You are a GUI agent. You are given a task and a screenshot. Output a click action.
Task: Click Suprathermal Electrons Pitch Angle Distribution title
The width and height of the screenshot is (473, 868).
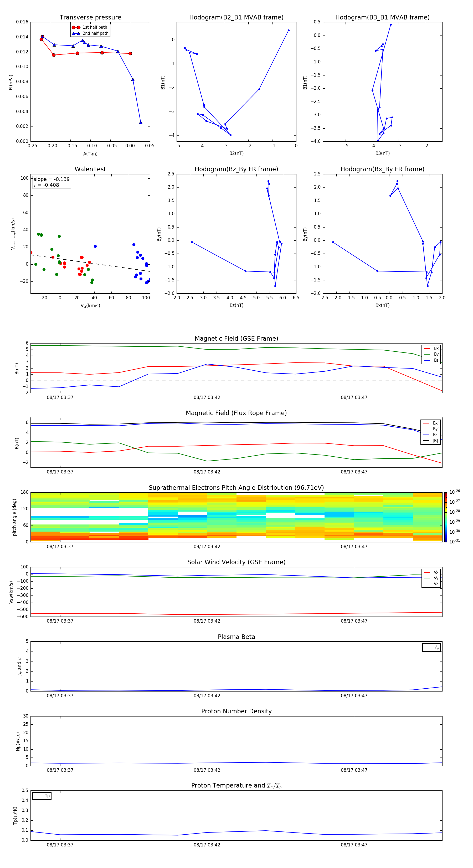(236, 488)
